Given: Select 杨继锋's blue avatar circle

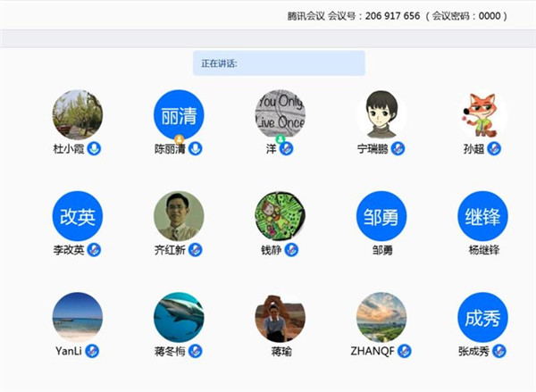Looking at the screenshot, I should click(482, 216).
